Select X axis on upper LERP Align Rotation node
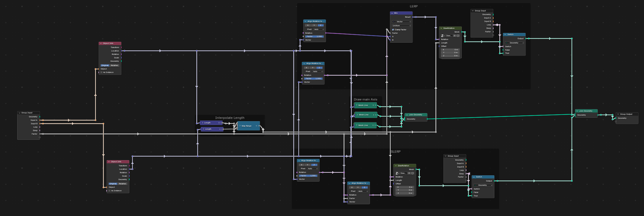Image resolution: width=644 pixels, height=216 pixels. tap(308, 25)
